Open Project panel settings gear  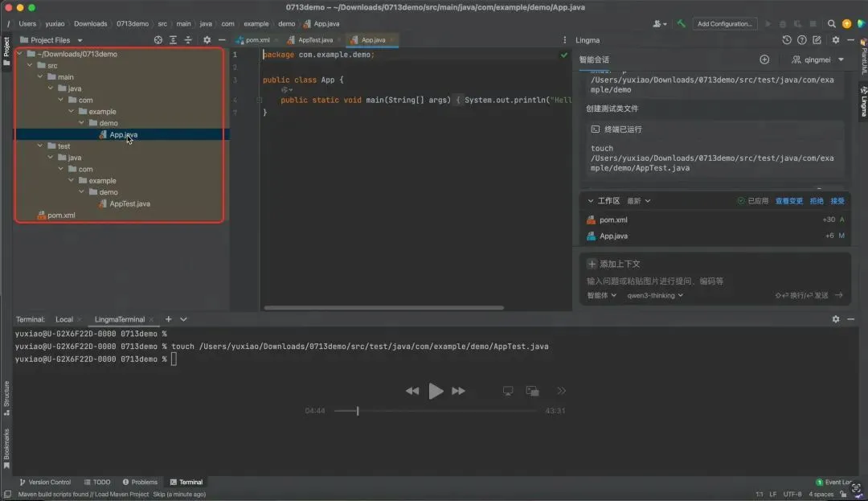click(x=207, y=40)
